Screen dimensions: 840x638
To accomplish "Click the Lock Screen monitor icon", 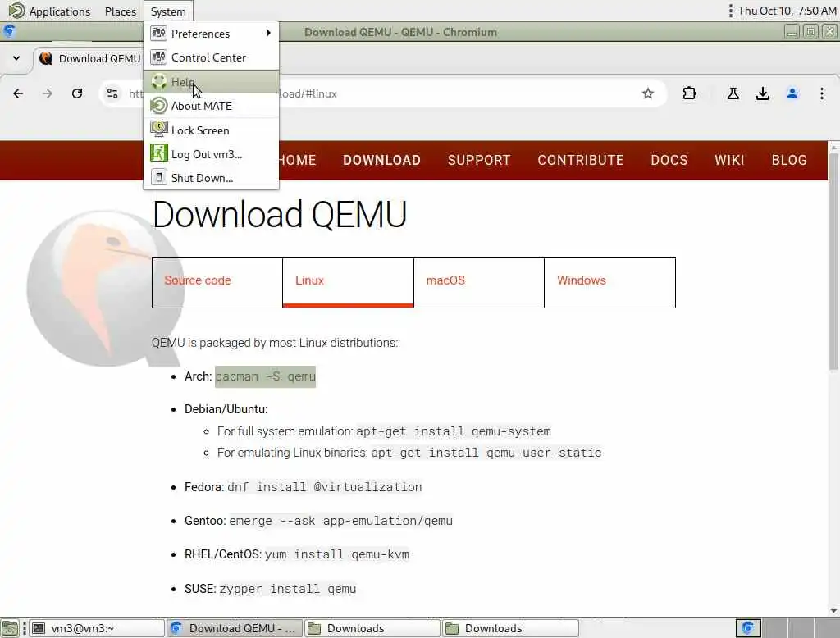I will coord(158,129).
